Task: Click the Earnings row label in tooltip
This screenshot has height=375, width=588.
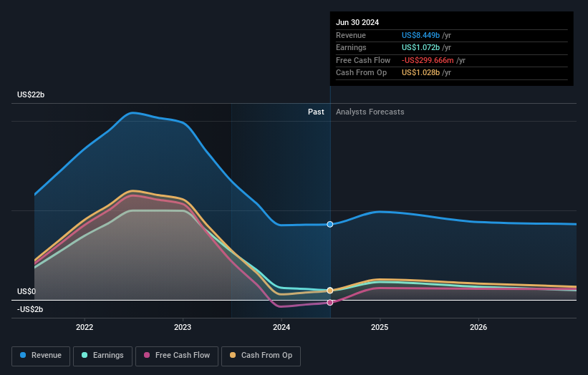Action: (x=351, y=47)
